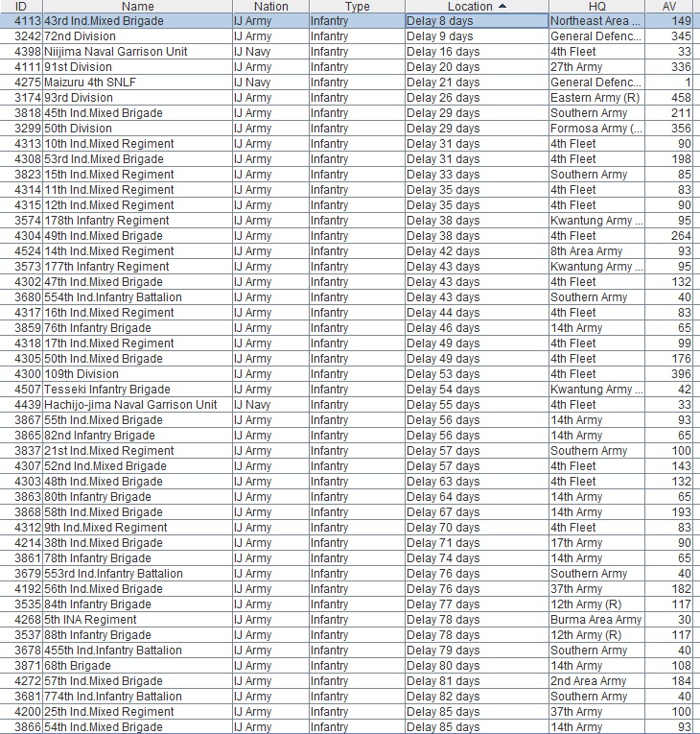700x734 pixels.
Task: Click the 17th Army HQ cell
Action: 597,543
